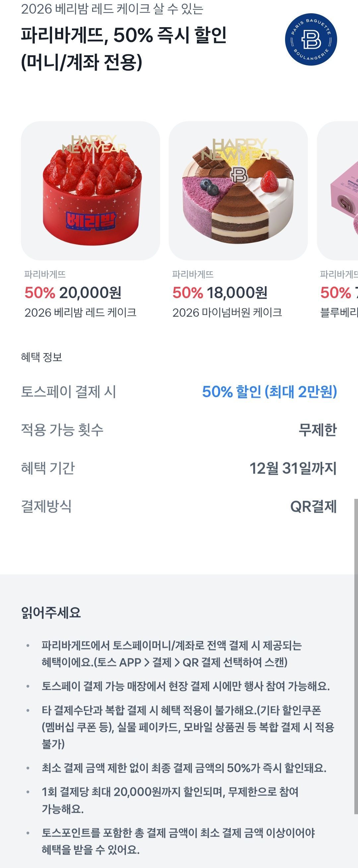Screen dimensions: 358x868
Task: Tap the 혜택 정보 section heading
Action: [x=41, y=357]
